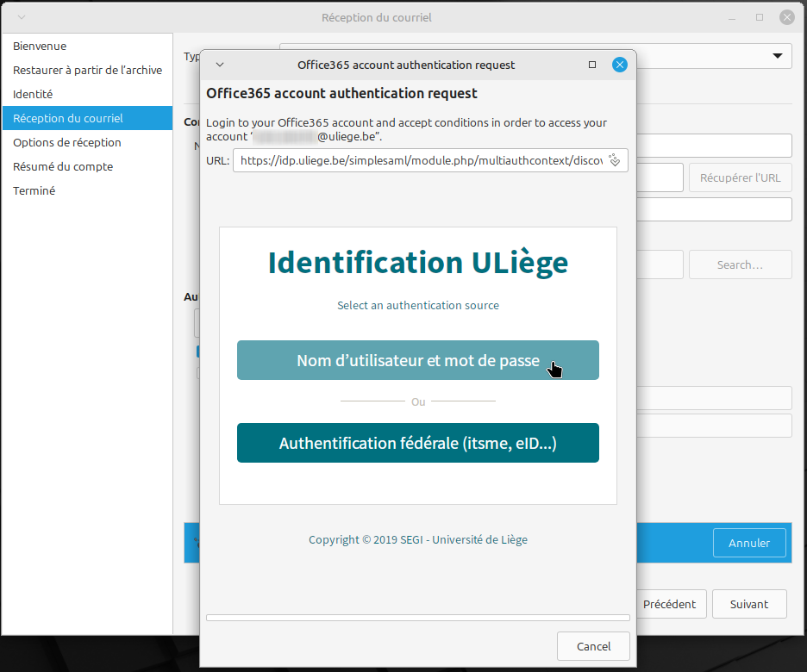Focus the URL text field
Screen dimensions: 807x672
(418, 160)
